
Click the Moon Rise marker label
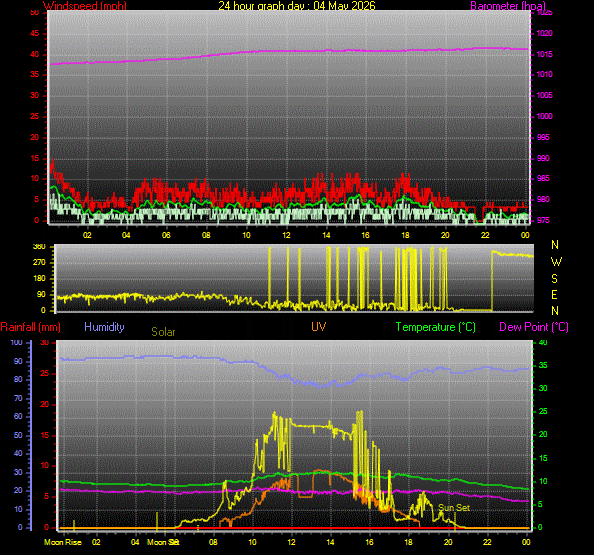click(63, 542)
